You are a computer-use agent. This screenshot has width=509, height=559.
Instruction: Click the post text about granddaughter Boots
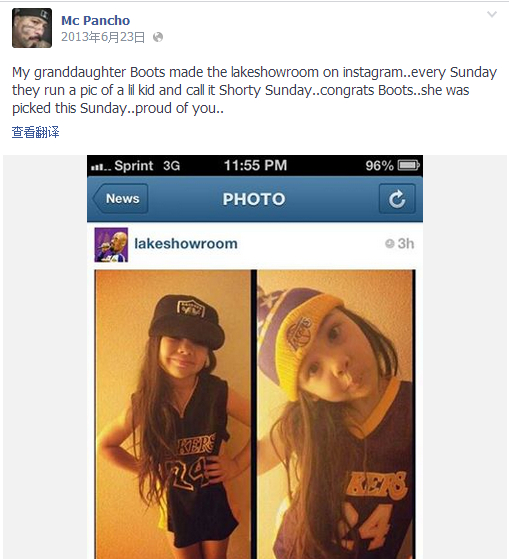[x=254, y=90]
